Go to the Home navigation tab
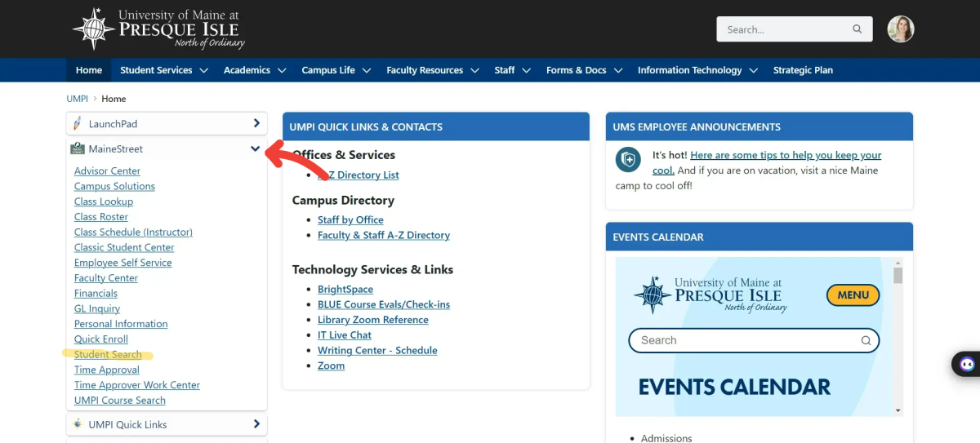980x443 pixels. (89, 70)
